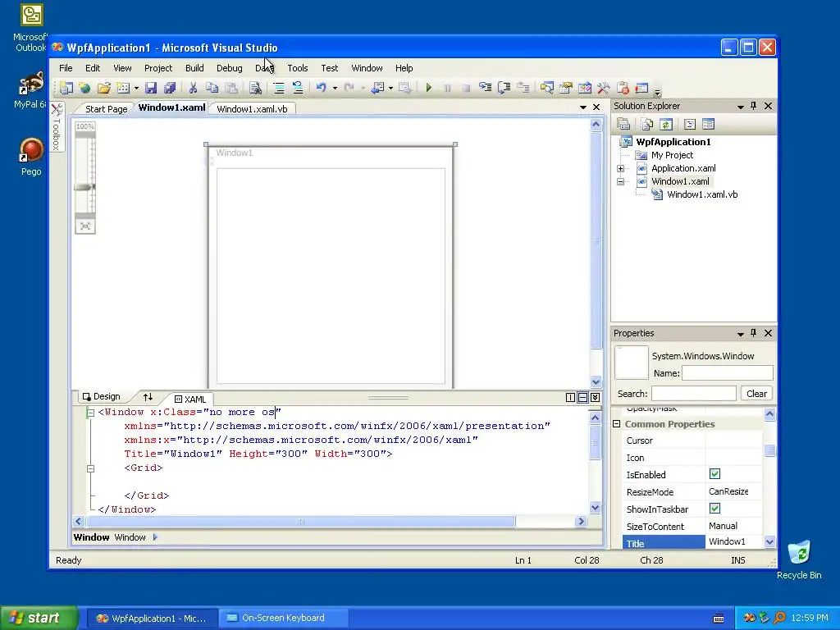Click View Designer icon in Solution Explorer
Screen dimensions: 840x630
tap(708, 125)
